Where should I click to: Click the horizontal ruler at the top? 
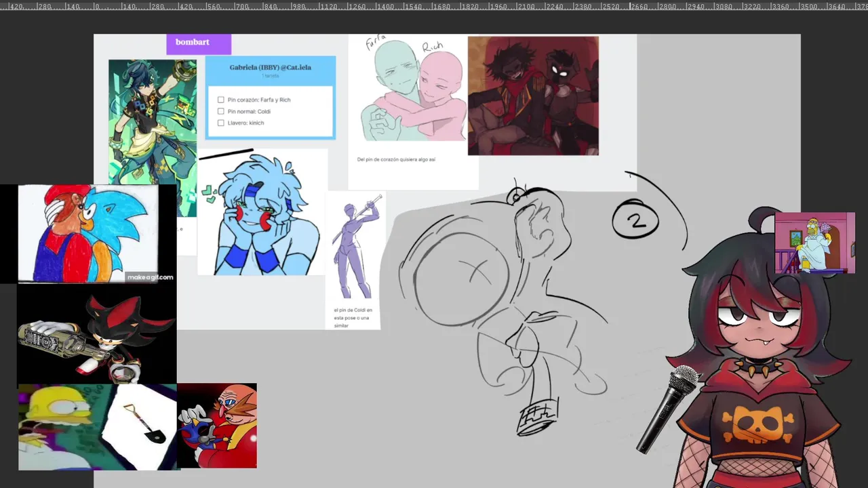click(434, 5)
